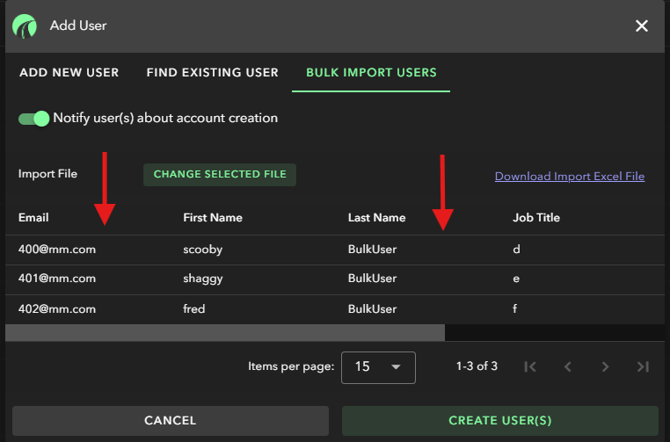The width and height of the screenshot is (670, 442).
Task: Click the Cancel button
Action: coord(170,421)
